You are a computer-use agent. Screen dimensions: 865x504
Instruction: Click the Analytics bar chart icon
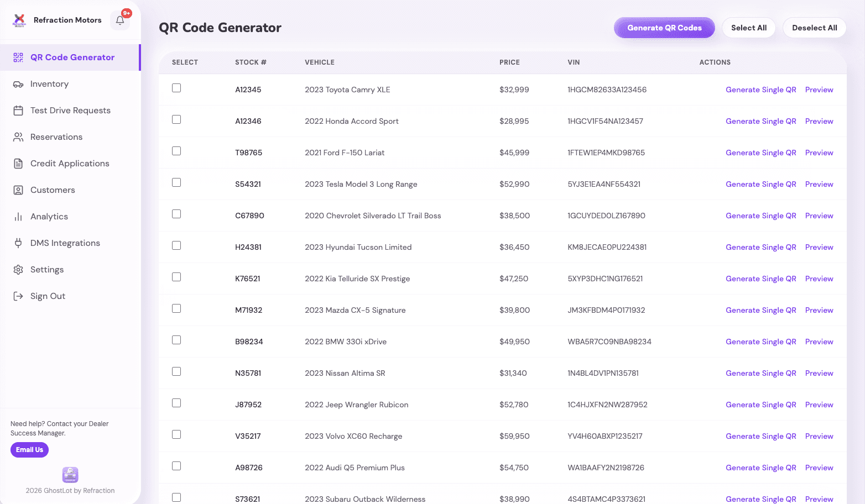tap(18, 217)
